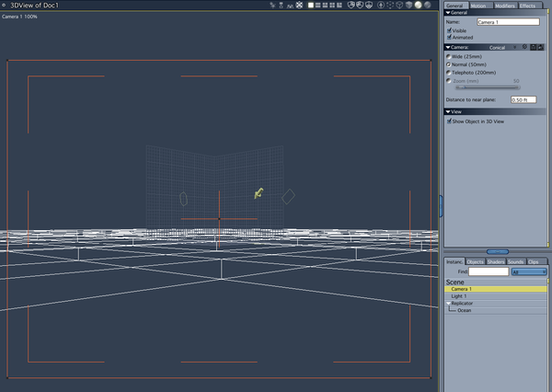Toggle the Animated checkbox
The width and height of the screenshot is (552, 392).
click(449, 37)
